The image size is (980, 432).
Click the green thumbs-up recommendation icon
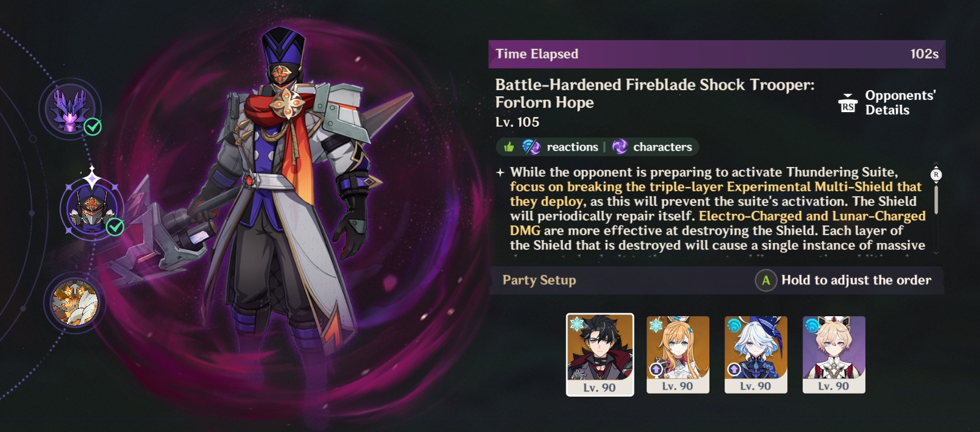pyautogui.click(x=509, y=147)
